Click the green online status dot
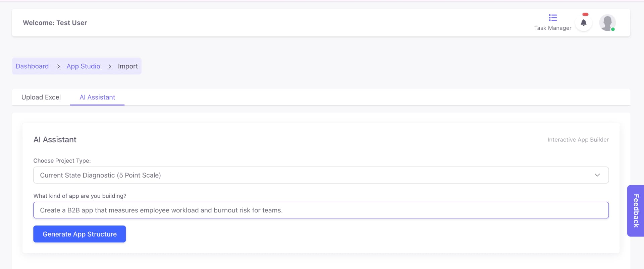Image resolution: width=644 pixels, height=269 pixels. (613, 29)
